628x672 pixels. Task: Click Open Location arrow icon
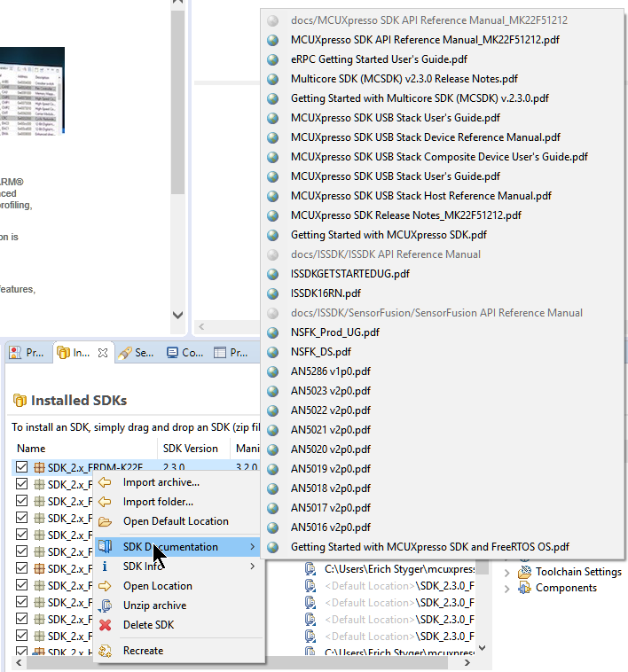105,586
